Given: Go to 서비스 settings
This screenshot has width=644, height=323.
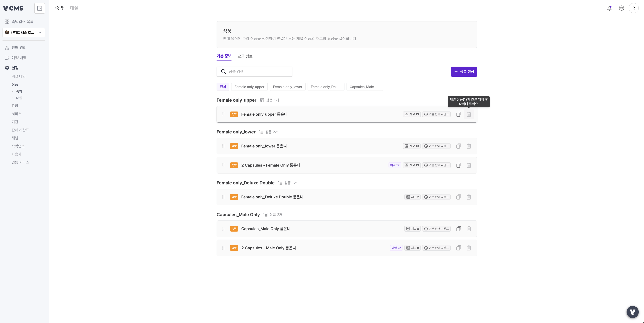Looking at the screenshot, I should click(x=17, y=114).
